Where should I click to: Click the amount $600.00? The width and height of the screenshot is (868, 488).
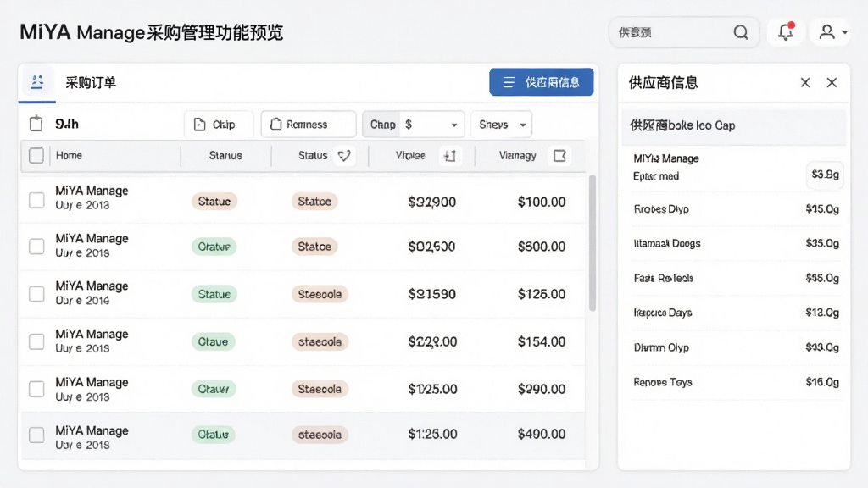tap(542, 247)
